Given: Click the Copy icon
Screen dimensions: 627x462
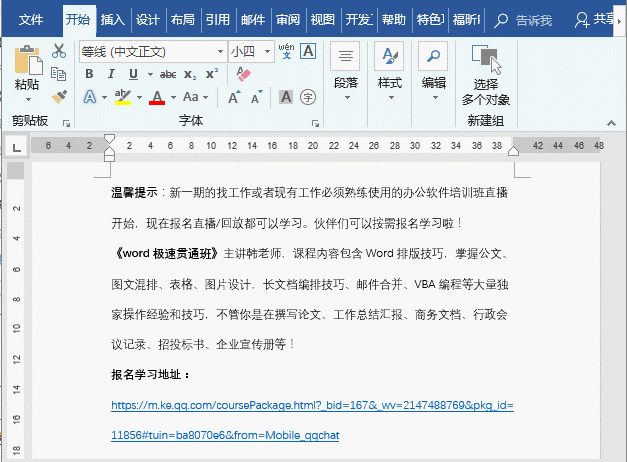Looking at the screenshot, I should pyautogui.click(x=59, y=74).
